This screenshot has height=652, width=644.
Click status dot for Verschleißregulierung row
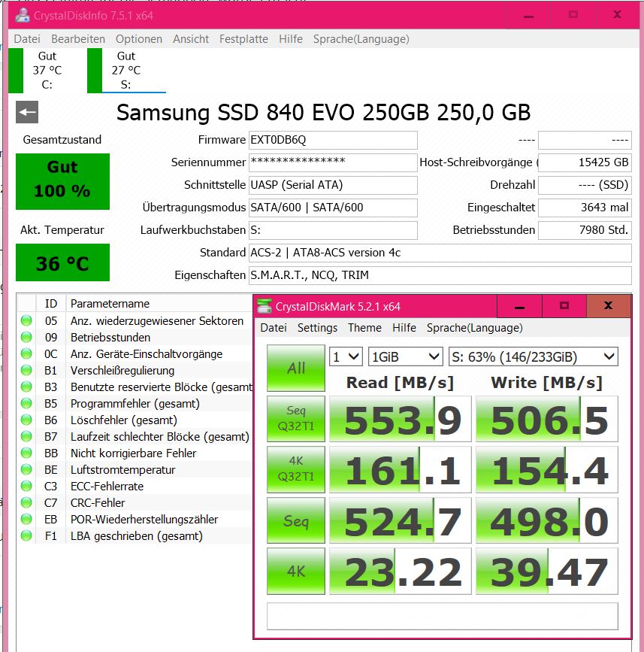point(26,370)
